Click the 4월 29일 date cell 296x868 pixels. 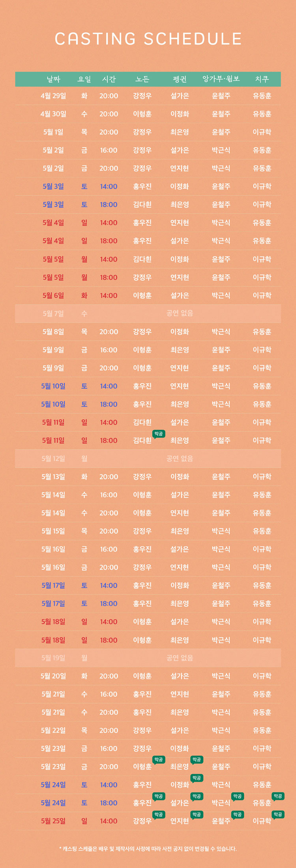click(53, 96)
